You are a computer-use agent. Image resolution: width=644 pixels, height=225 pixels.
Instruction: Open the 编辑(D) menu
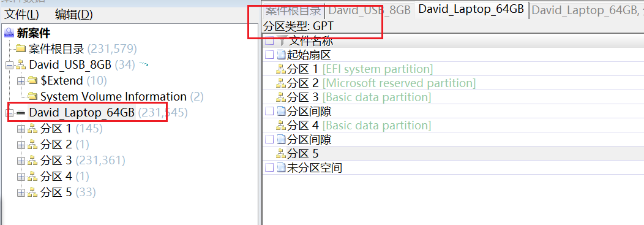click(74, 15)
